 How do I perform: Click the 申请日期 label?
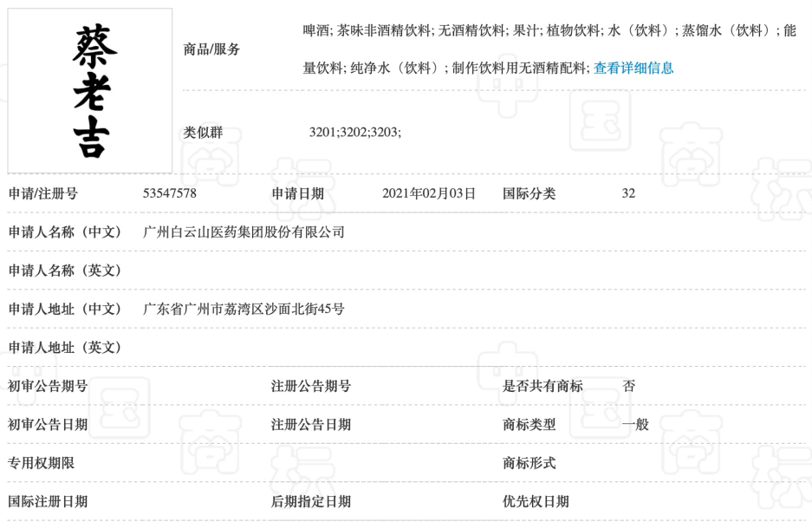point(298,193)
